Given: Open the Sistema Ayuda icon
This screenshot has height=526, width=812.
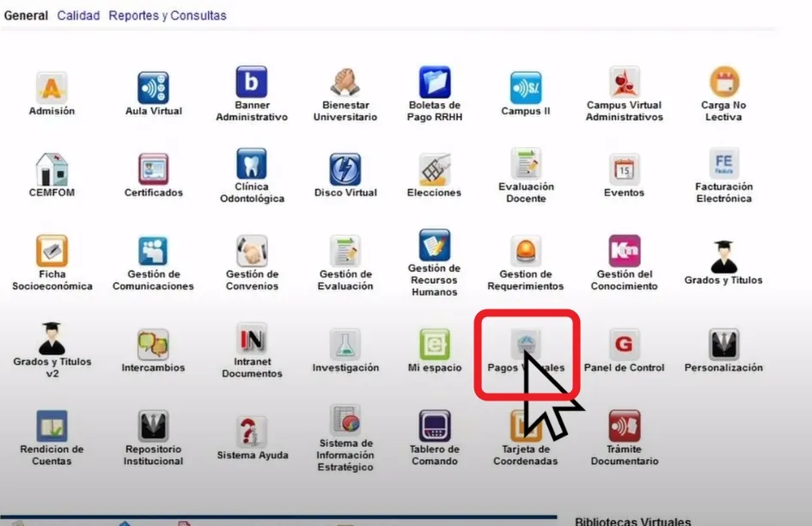Looking at the screenshot, I should coord(252,431).
